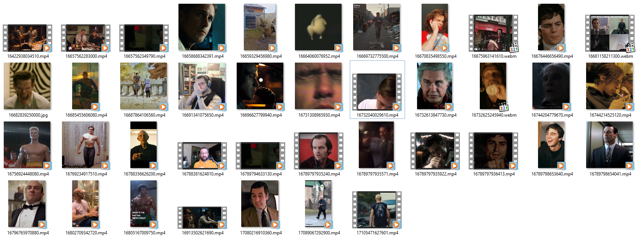Select the 16675963141610.webm thumbnail

tap(493, 33)
